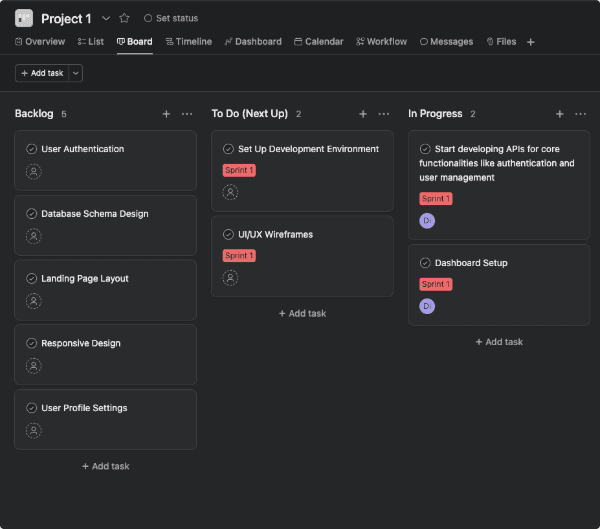Mark Landing Page Layout complete
The height and width of the screenshot is (529, 600).
pyautogui.click(x=31, y=278)
